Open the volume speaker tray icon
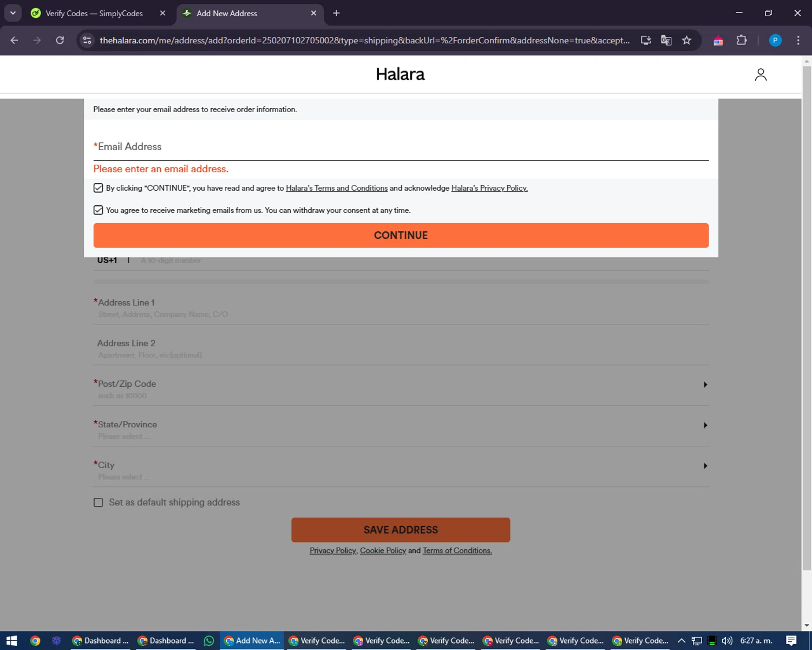The height and width of the screenshot is (650, 812). coord(727,641)
